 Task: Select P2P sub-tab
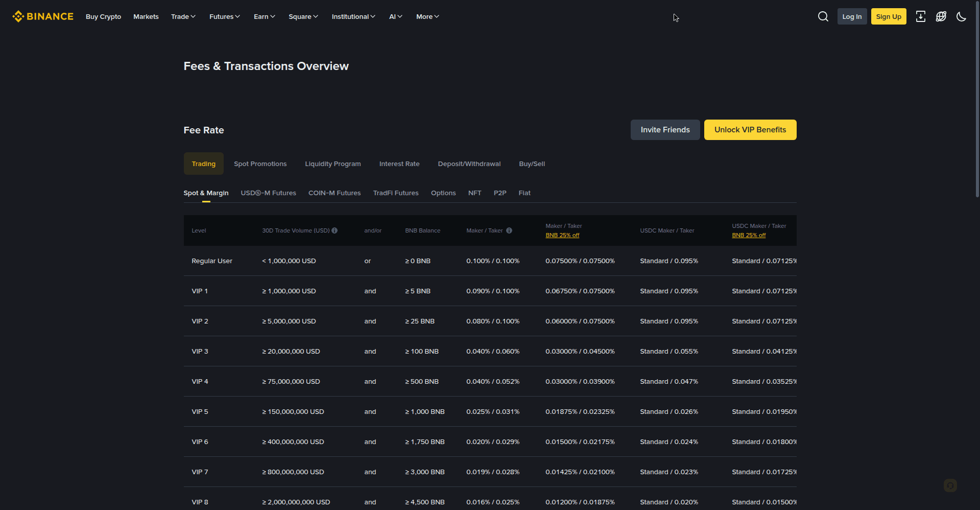(x=500, y=193)
